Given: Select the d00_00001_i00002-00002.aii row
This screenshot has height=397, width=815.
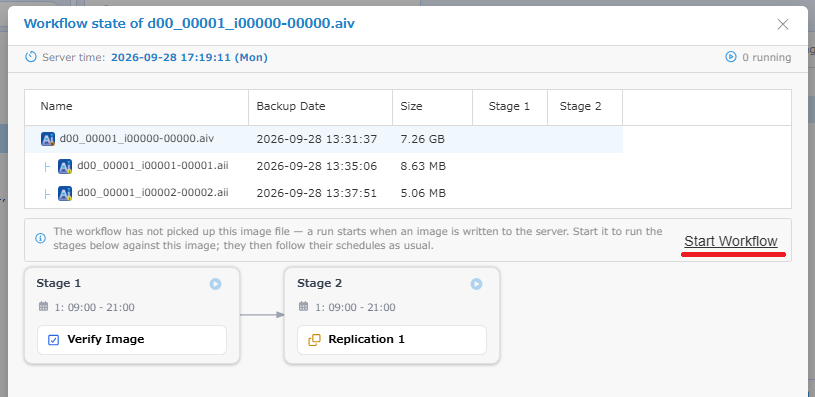Looking at the screenshot, I should coord(324,193).
